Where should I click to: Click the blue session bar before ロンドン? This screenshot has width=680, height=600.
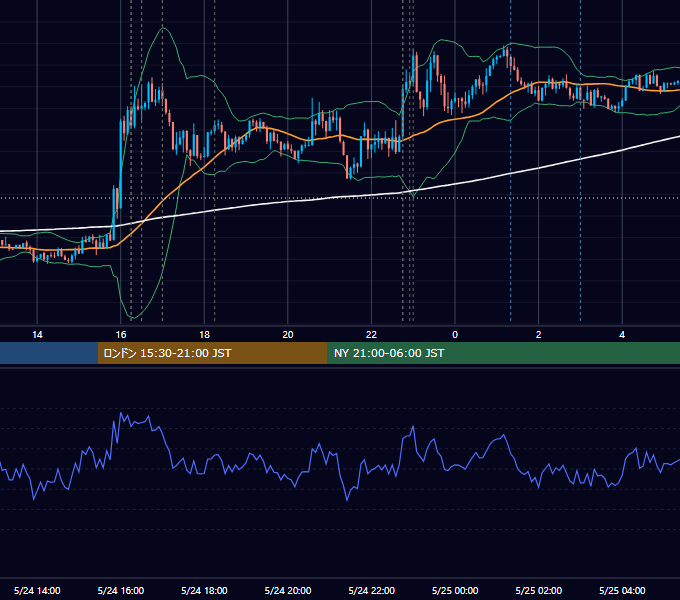[x=49, y=353]
